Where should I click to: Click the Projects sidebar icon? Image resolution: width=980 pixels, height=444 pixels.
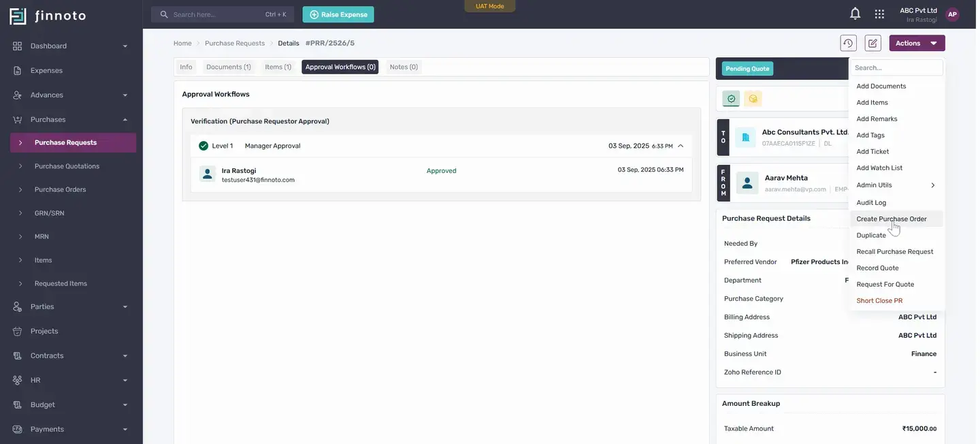[x=18, y=331]
